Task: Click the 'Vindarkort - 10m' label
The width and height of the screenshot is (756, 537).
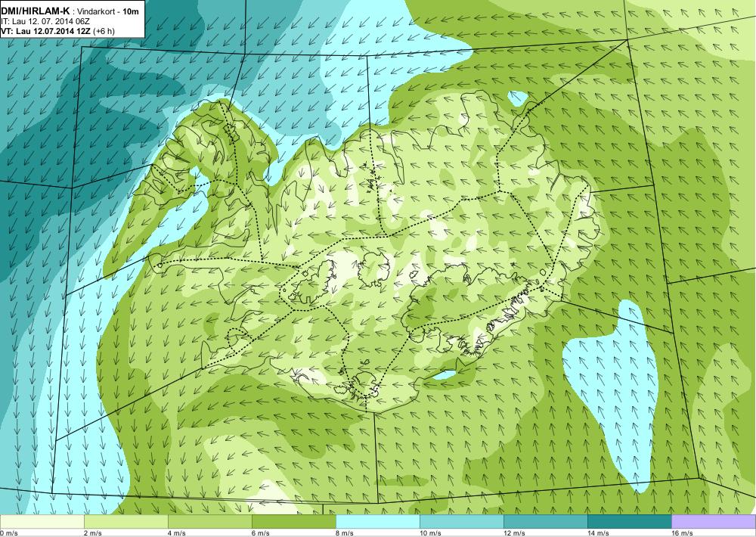Action: [x=108, y=11]
